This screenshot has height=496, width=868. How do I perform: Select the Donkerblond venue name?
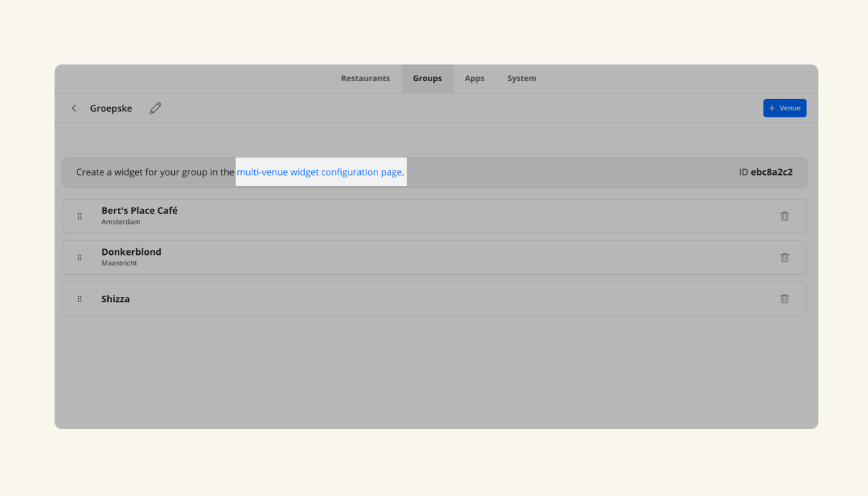tap(131, 252)
